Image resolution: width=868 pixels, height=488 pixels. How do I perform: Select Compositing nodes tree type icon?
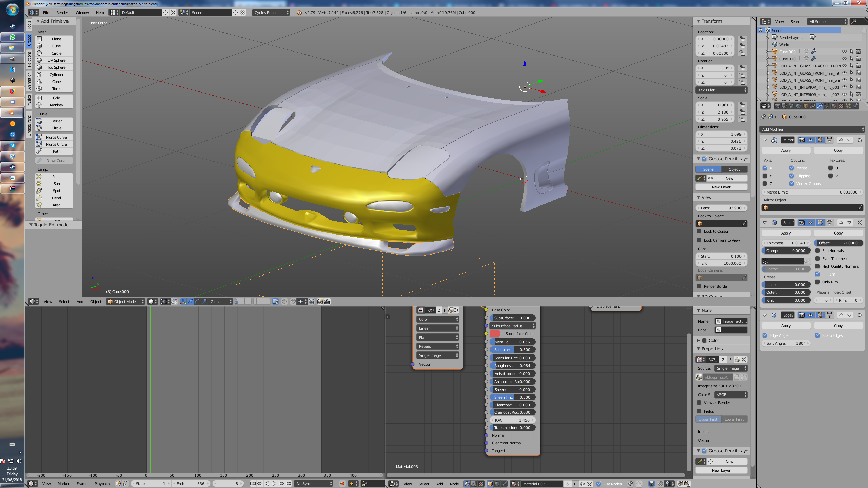coord(474,484)
